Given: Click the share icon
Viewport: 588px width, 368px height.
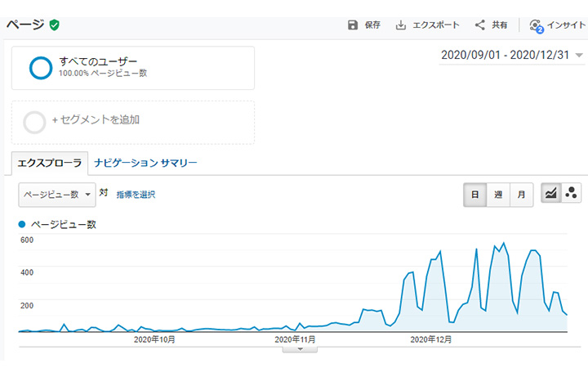Looking at the screenshot, I should [x=480, y=25].
